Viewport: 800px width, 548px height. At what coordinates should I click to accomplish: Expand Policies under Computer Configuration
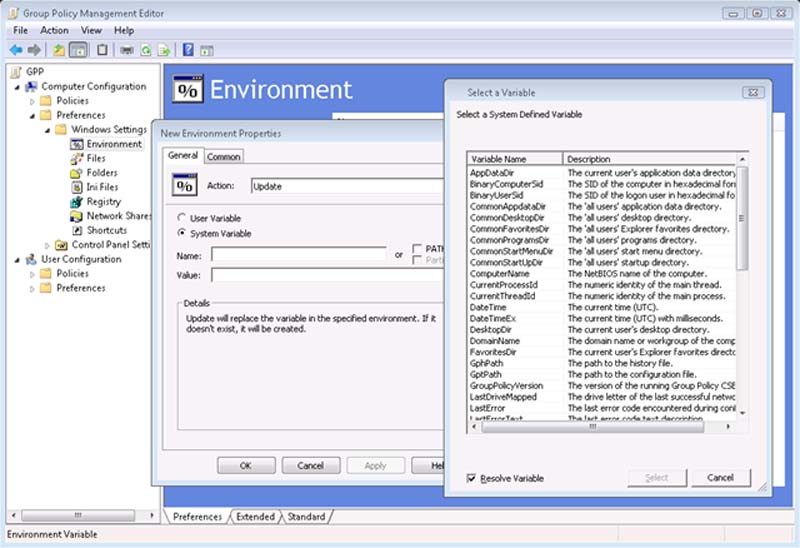pyautogui.click(x=32, y=102)
